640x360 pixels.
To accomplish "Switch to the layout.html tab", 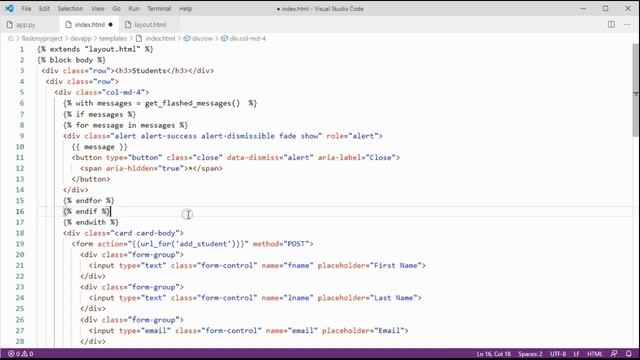I will 150,25.
